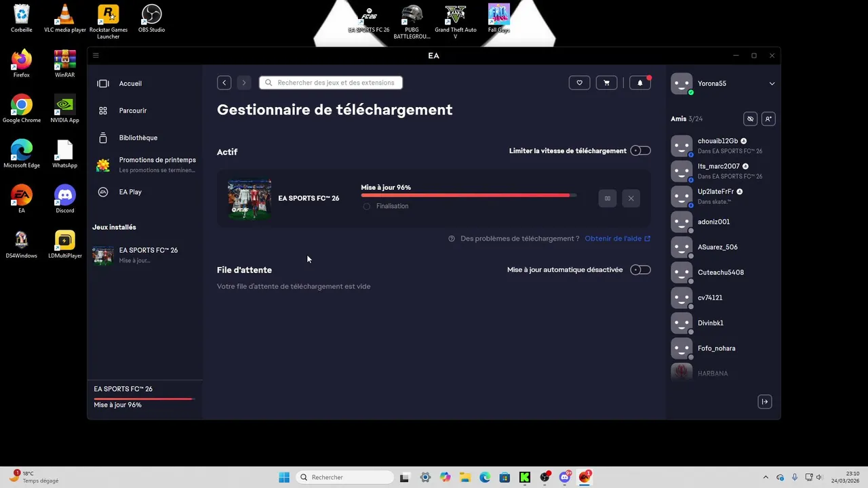The width and height of the screenshot is (868, 488).
Task: Open the Discord desktop icon
Action: (x=65, y=199)
